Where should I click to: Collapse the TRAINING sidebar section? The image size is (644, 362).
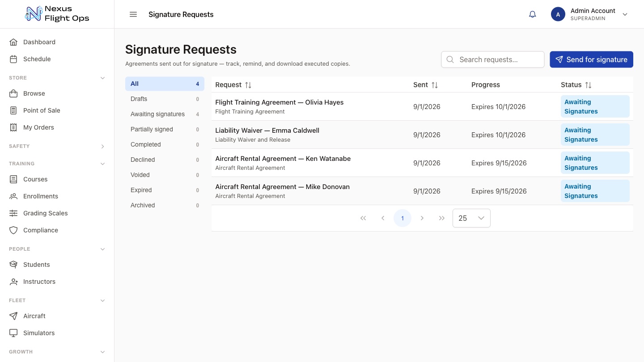pyautogui.click(x=102, y=164)
